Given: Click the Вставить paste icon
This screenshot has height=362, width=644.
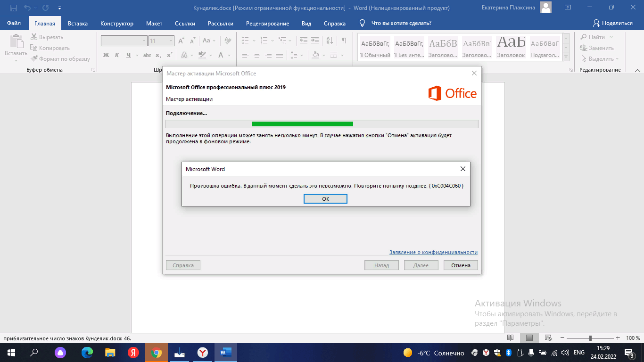Looking at the screenshot, I should [x=16, y=42].
